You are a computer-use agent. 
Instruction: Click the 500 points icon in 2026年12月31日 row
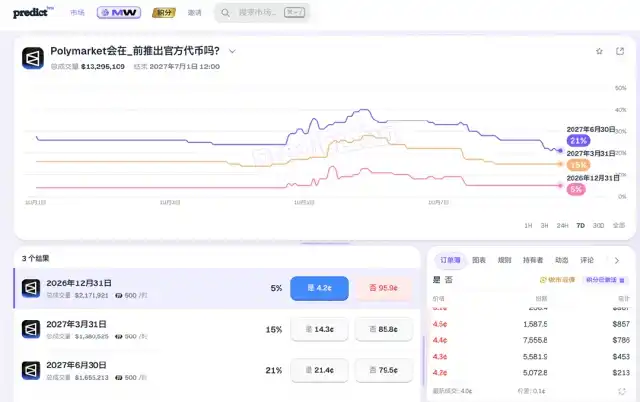coord(119,295)
